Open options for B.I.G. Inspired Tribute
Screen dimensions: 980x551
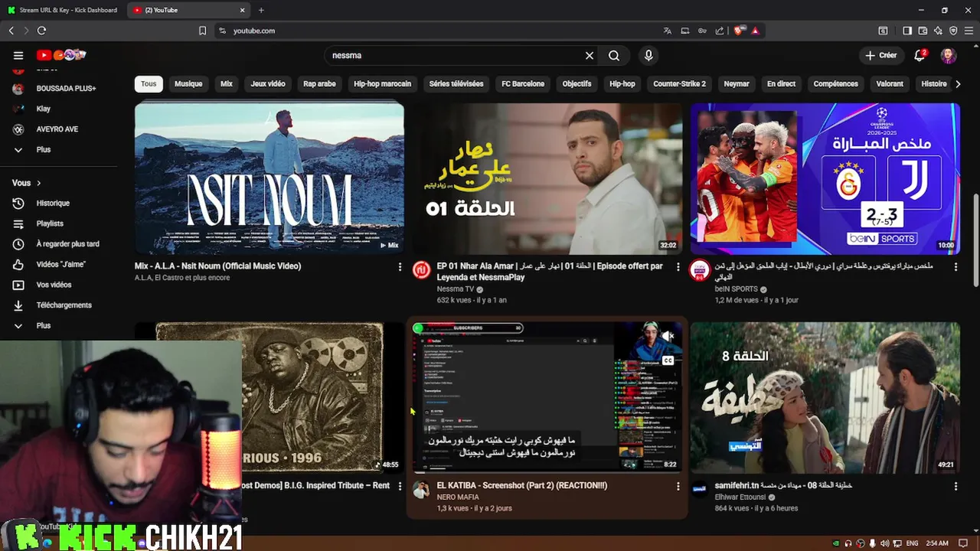[x=400, y=486]
